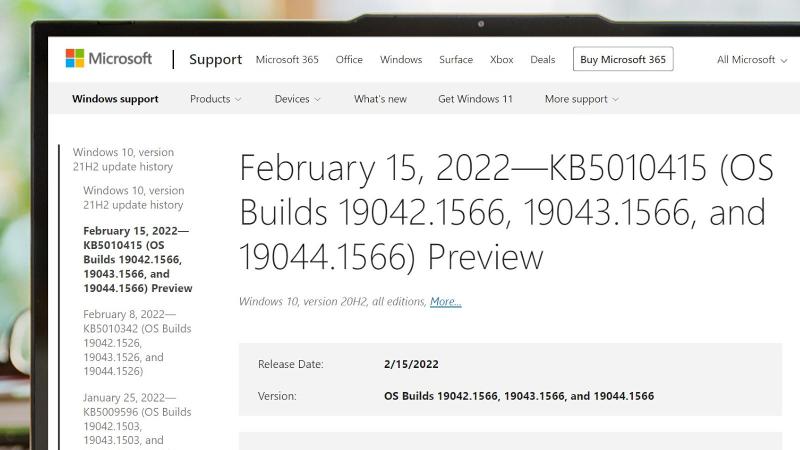
Task: Expand the All Microsoft dropdown
Action: [x=752, y=60]
